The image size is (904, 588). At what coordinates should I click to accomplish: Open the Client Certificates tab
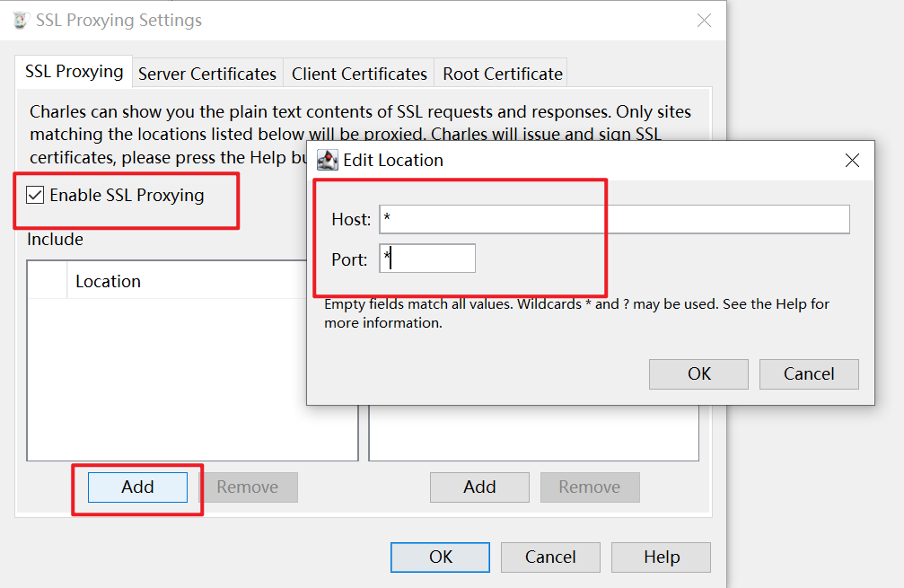point(359,74)
